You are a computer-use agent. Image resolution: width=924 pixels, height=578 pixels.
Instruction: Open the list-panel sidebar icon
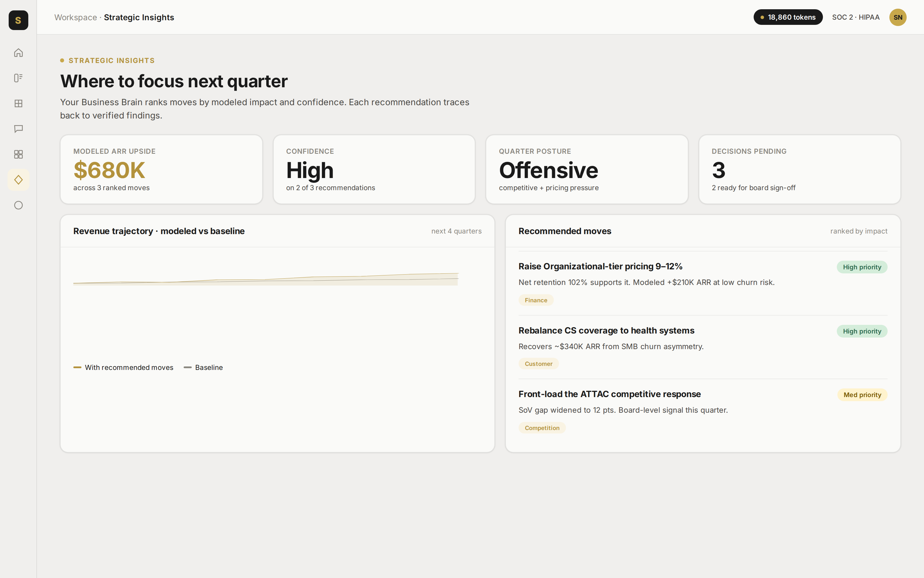[x=18, y=78]
